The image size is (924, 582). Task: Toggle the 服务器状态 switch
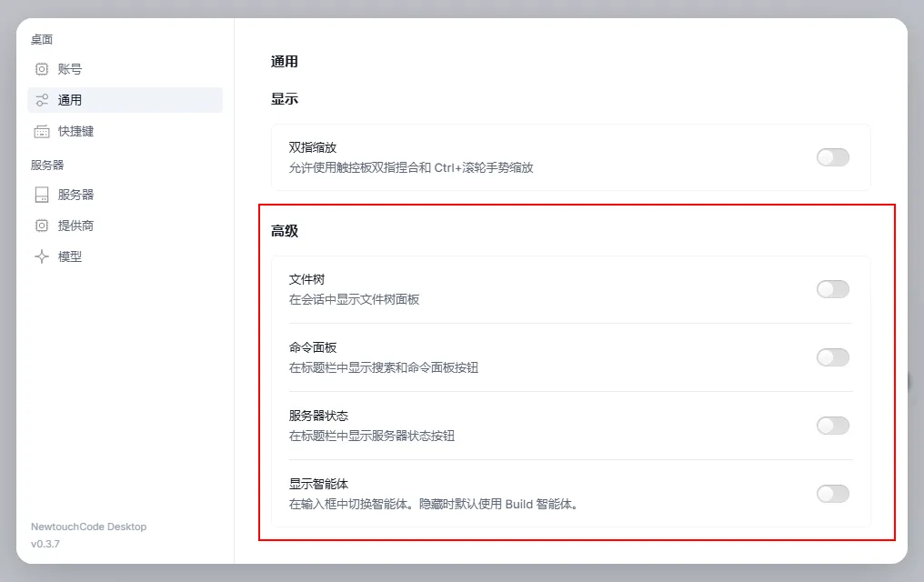click(833, 426)
